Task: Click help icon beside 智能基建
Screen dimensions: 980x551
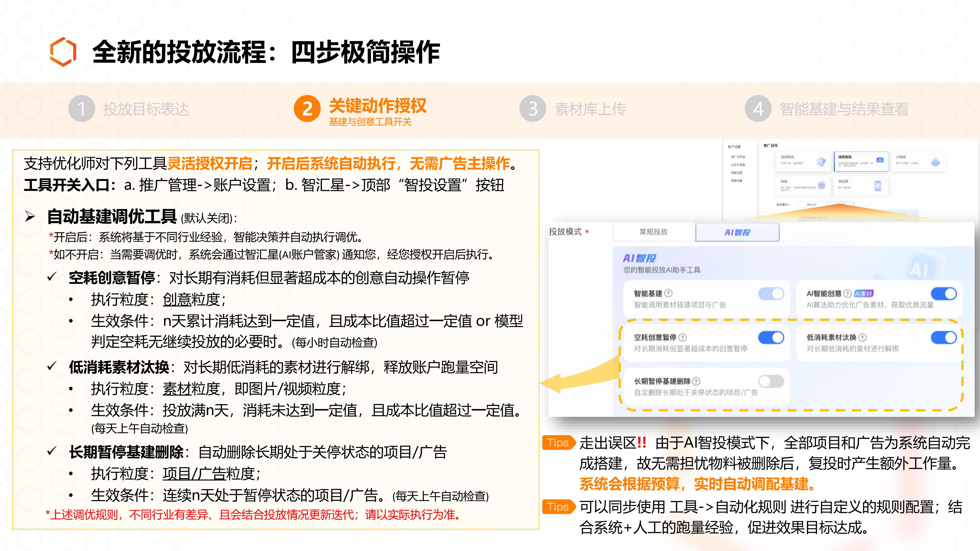Action: coord(668,293)
